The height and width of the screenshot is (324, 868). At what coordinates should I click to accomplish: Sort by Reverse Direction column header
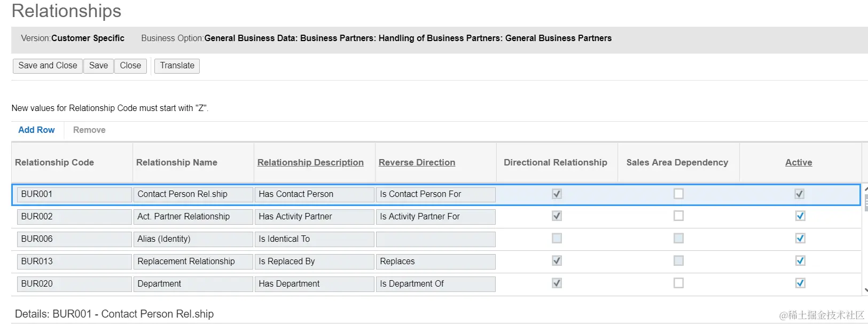[417, 162]
